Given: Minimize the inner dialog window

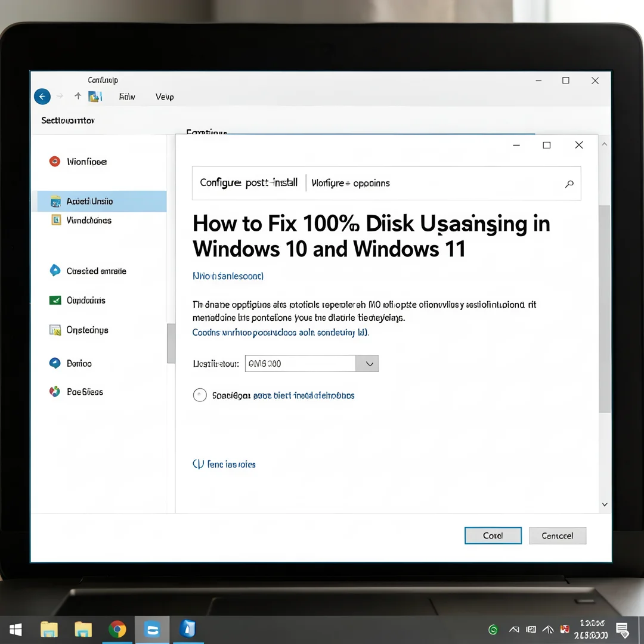Looking at the screenshot, I should point(516,145).
